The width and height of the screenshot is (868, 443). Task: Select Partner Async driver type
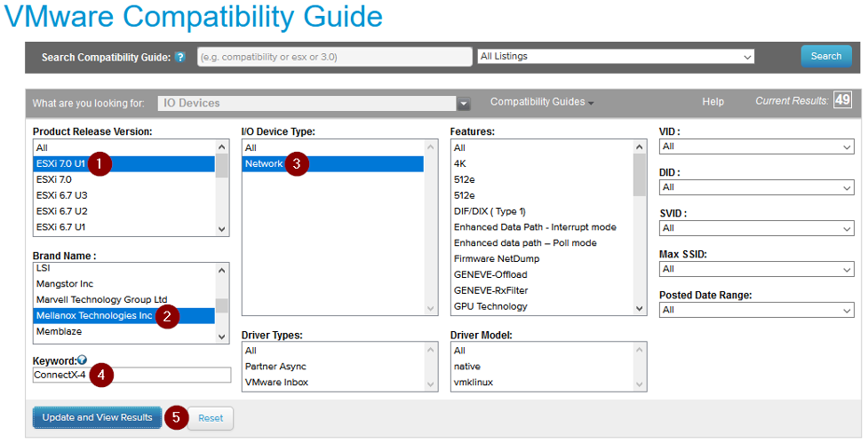tap(332, 367)
